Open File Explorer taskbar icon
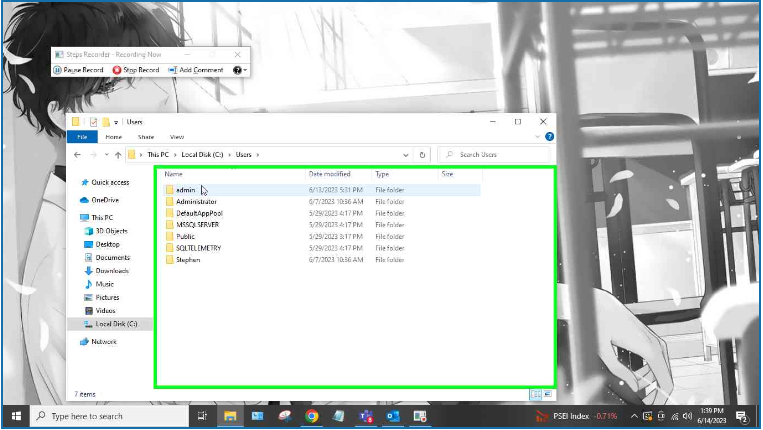 click(230, 416)
